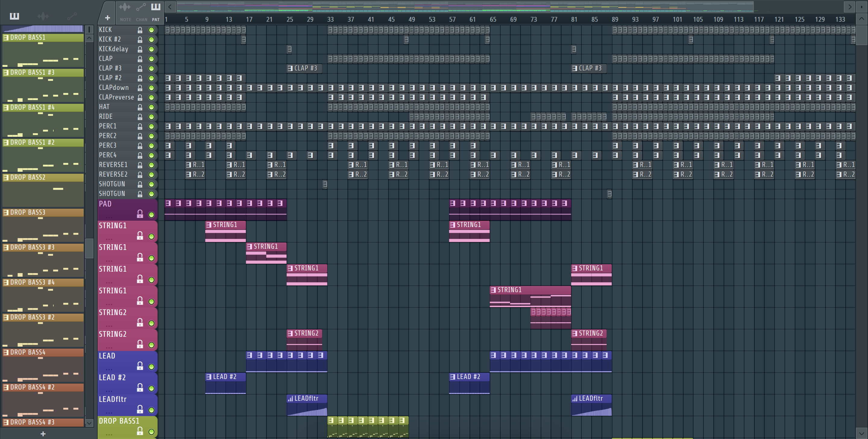868x439 pixels.
Task: Click pattern icon of DROP BASS2 in picker
Action: 6,177
